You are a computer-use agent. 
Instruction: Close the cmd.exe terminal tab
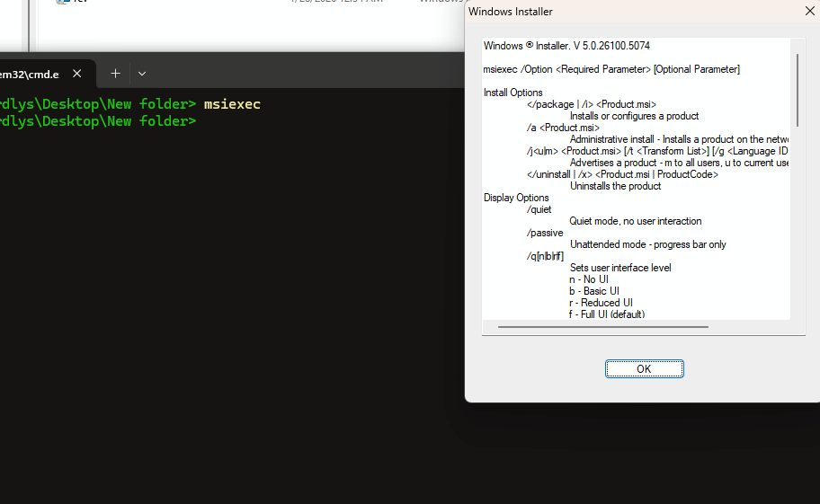[77, 74]
